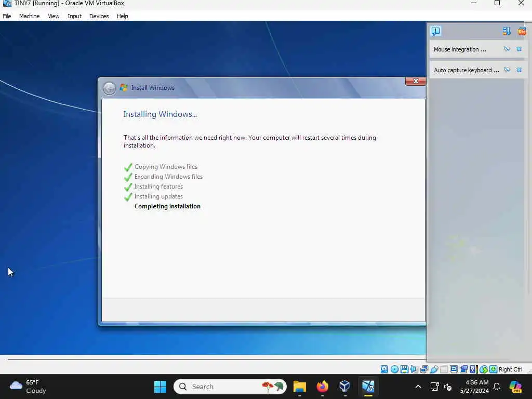The image size is (532, 399).
Task: Click the network tray icon
Action: coord(435,387)
